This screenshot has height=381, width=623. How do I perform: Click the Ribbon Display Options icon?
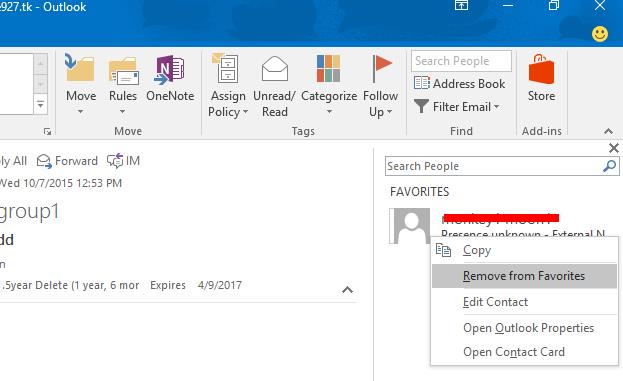point(461,6)
